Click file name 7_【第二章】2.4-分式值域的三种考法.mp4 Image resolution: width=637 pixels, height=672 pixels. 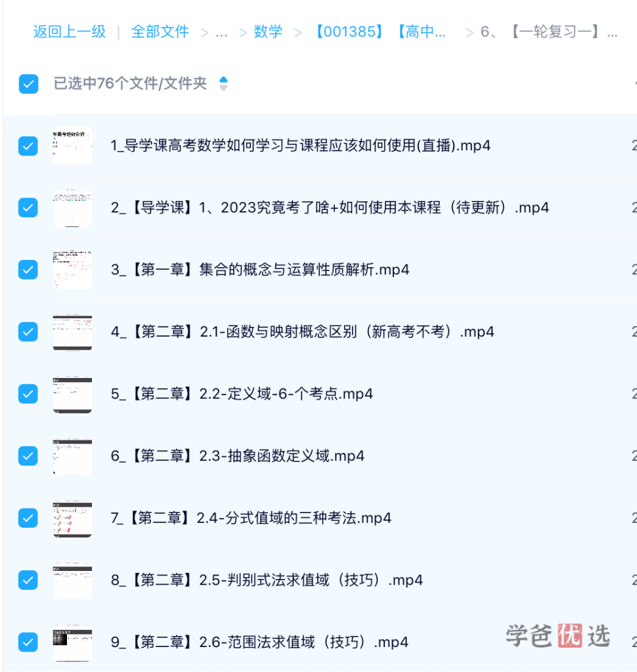251,518
